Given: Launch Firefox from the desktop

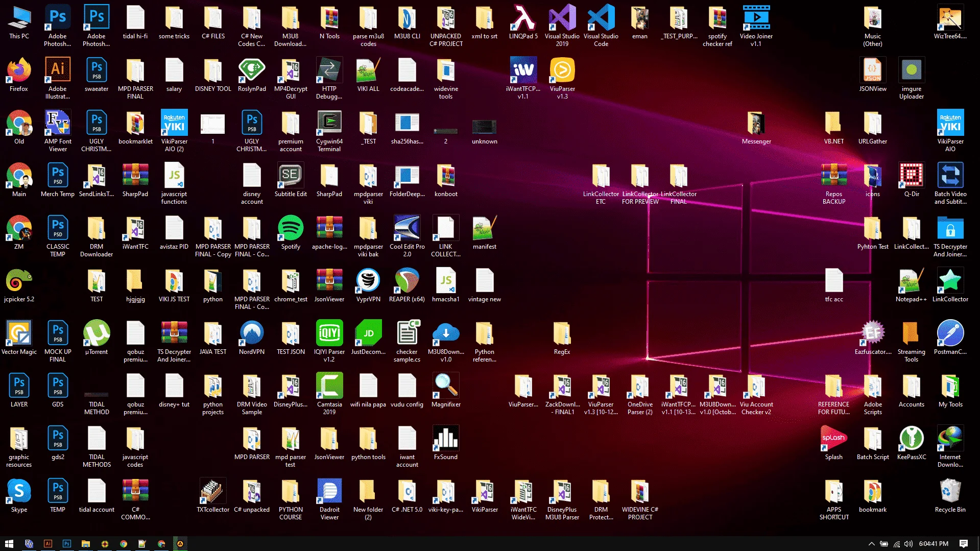Looking at the screenshot, I should 19,75.
